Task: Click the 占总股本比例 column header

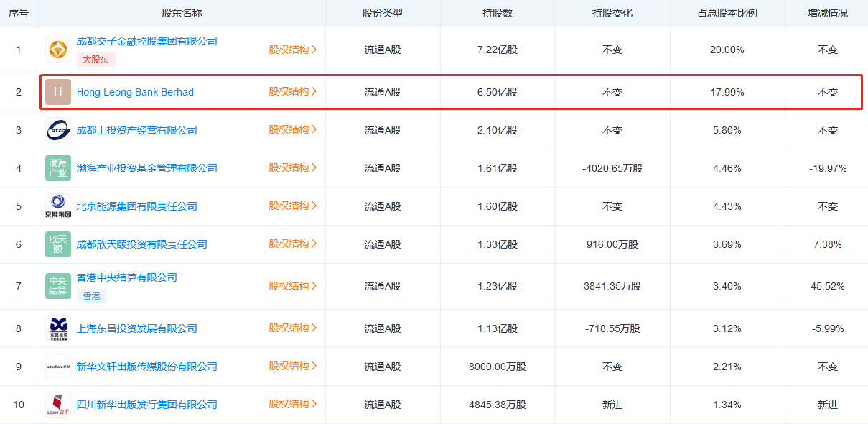Action: coord(727,14)
